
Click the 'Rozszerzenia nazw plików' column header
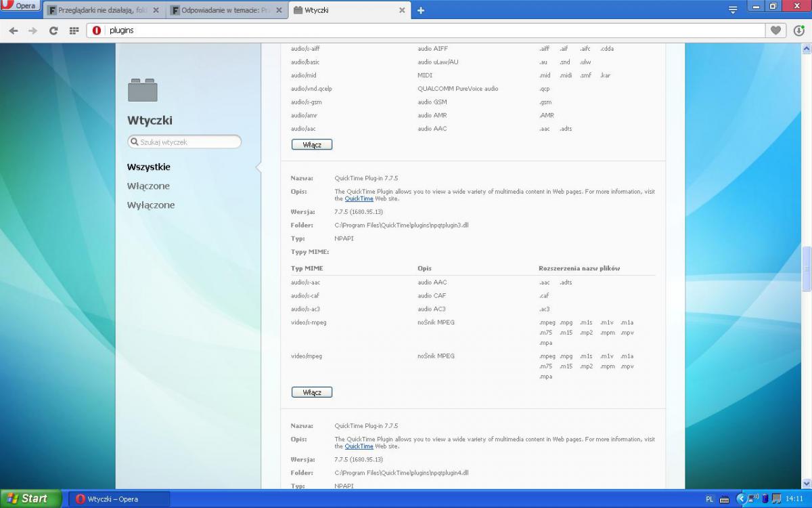(x=579, y=269)
